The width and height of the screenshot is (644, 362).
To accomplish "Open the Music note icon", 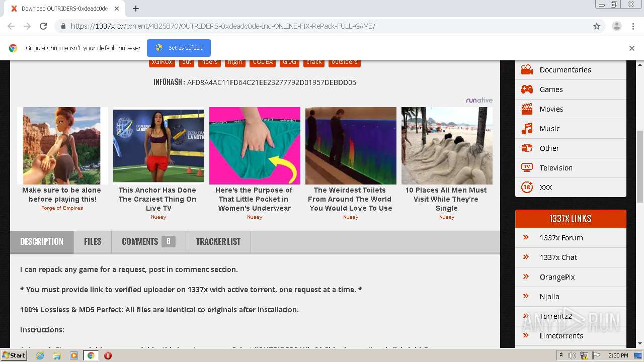I will (x=527, y=129).
